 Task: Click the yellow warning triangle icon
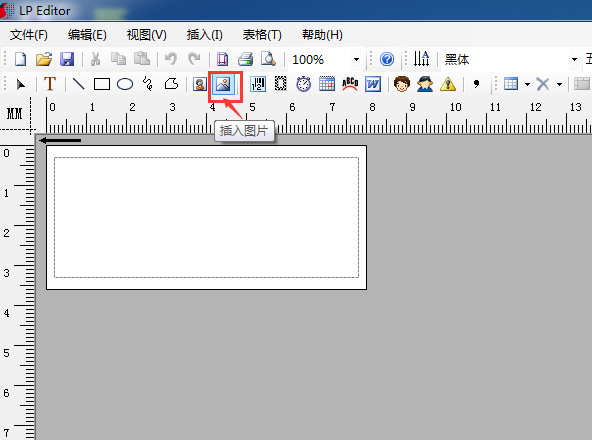(x=448, y=84)
